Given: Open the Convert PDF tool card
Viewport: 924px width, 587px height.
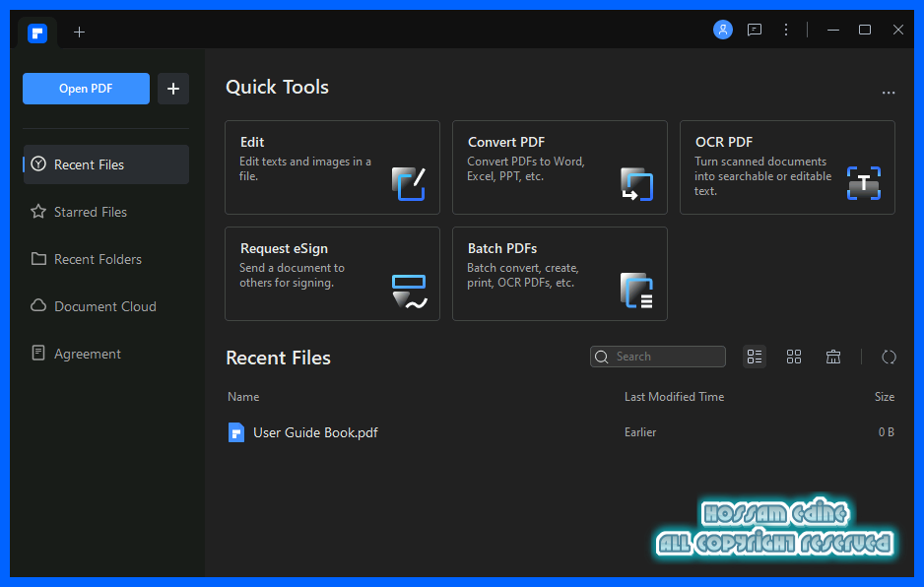Looking at the screenshot, I should (560, 167).
